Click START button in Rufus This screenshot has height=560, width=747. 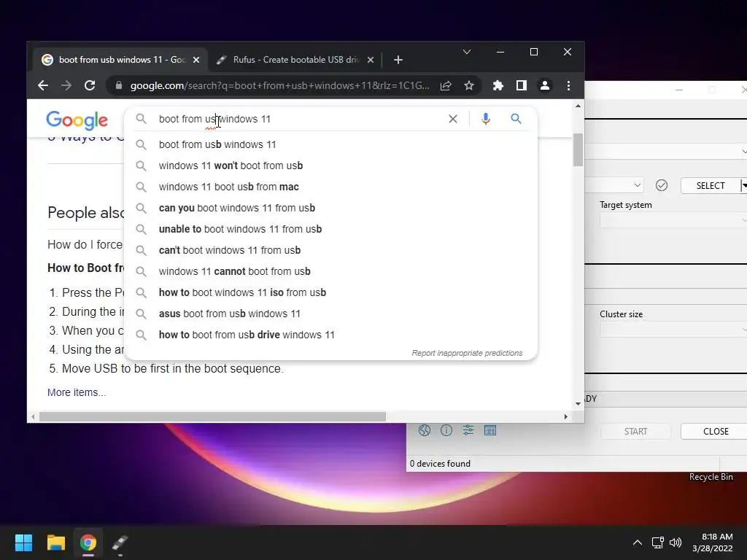(635, 432)
